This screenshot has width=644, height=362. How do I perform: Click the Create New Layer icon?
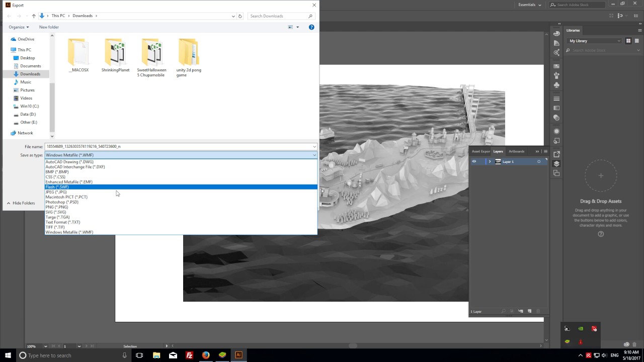529,311
